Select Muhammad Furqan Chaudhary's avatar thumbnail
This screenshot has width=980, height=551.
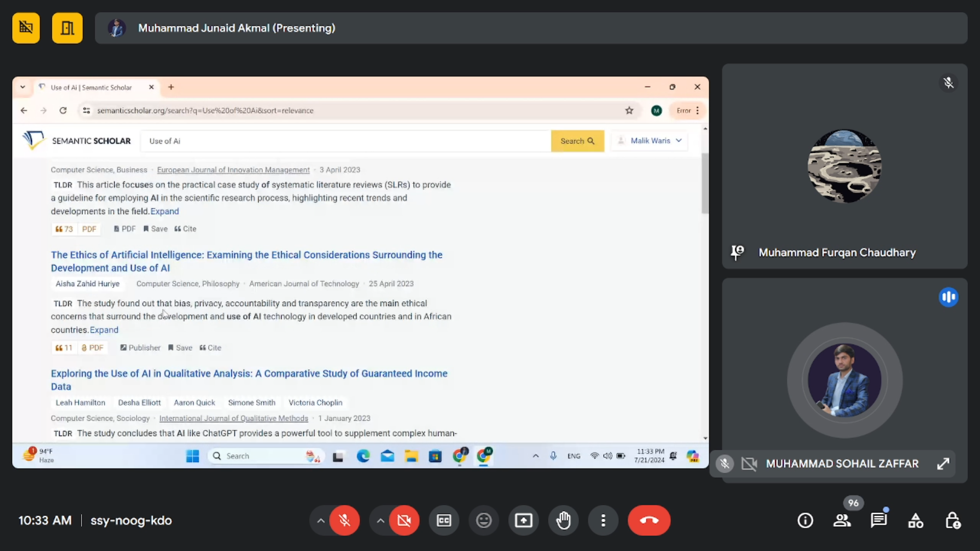[x=844, y=166]
